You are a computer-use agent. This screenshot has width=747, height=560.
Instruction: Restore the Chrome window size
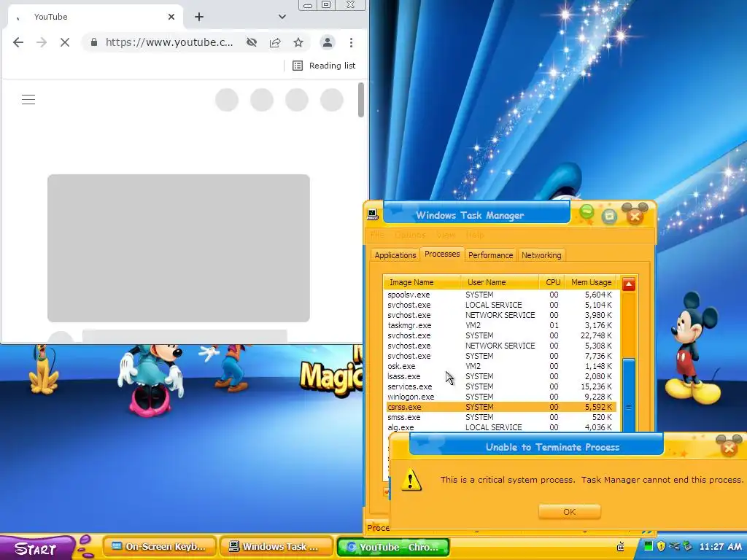[x=326, y=5]
